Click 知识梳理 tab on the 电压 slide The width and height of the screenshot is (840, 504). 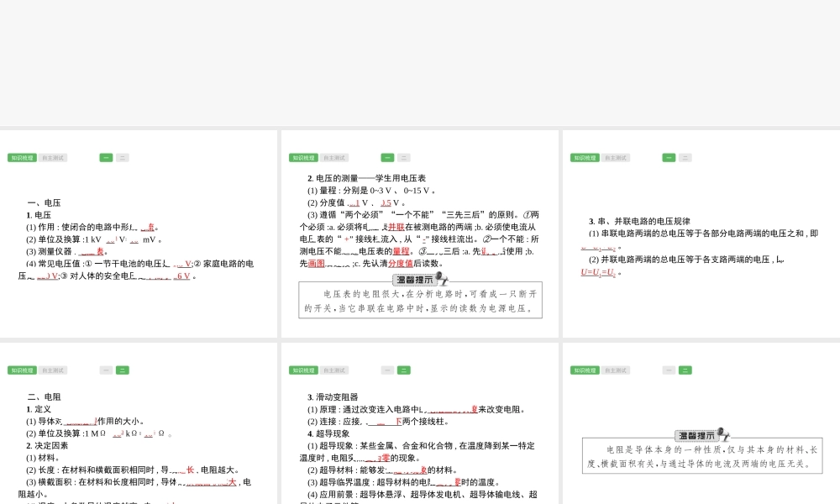22,158
